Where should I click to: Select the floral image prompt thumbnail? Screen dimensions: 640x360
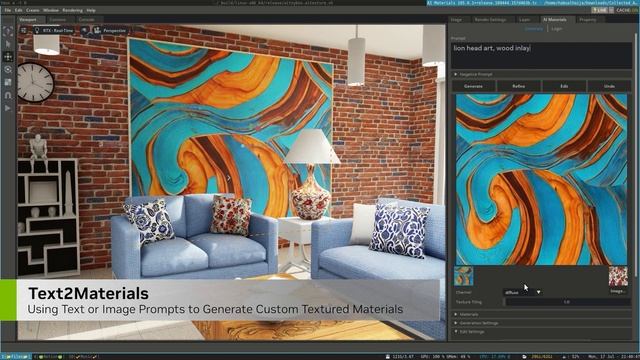pyautogui.click(x=618, y=276)
